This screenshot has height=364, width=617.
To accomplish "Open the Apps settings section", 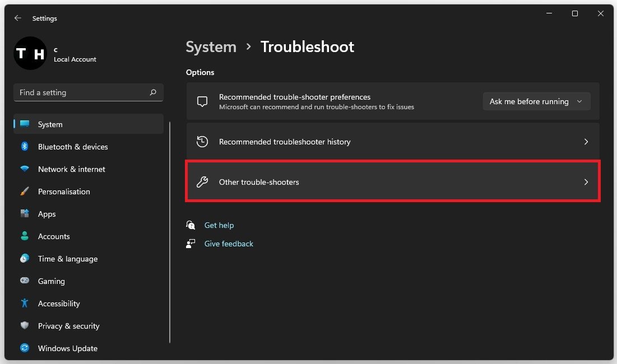I will coord(47,214).
